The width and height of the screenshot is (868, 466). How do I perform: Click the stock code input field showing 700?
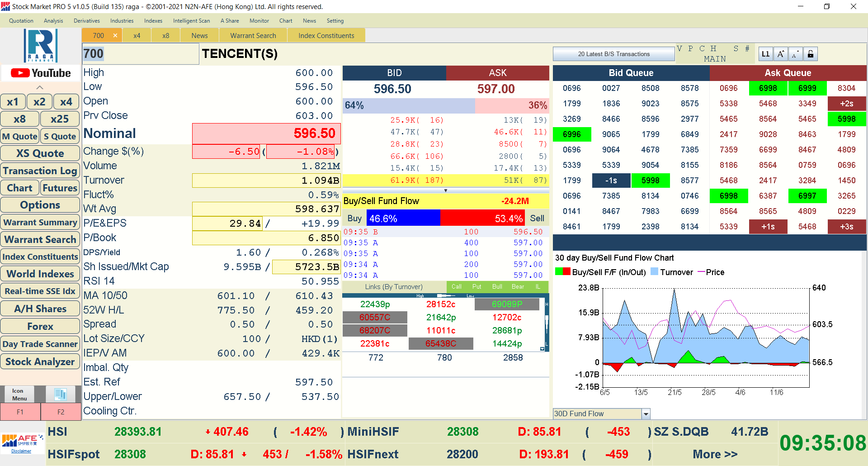140,54
